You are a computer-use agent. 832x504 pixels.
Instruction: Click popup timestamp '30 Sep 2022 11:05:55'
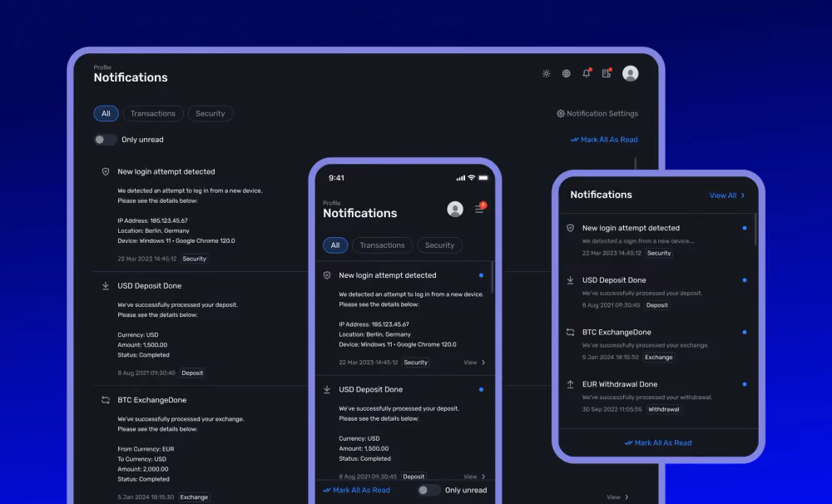point(612,409)
